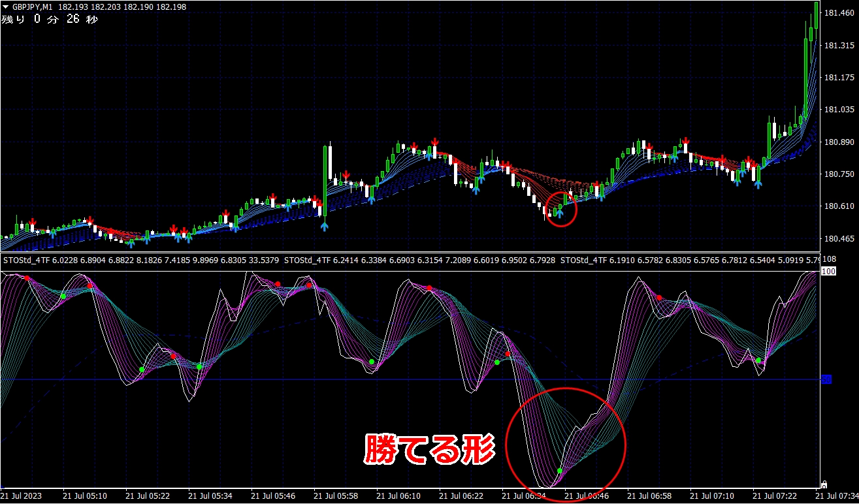Viewport: 859px width, 504px height.
Task: Click the 181.315 price scale label
Action: [x=839, y=46]
